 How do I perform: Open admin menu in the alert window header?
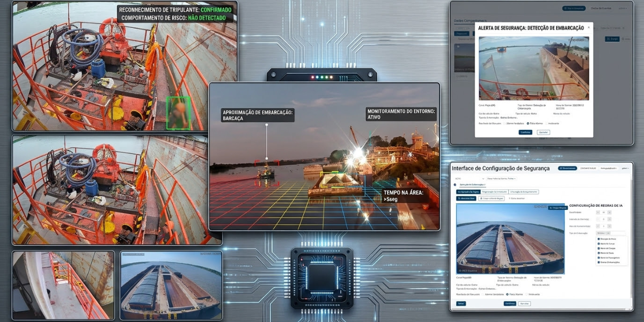point(623,8)
